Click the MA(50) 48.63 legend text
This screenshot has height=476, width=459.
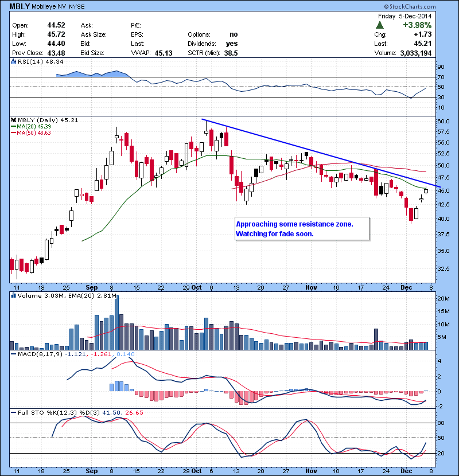pyautogui.click(x=34, y=133)
